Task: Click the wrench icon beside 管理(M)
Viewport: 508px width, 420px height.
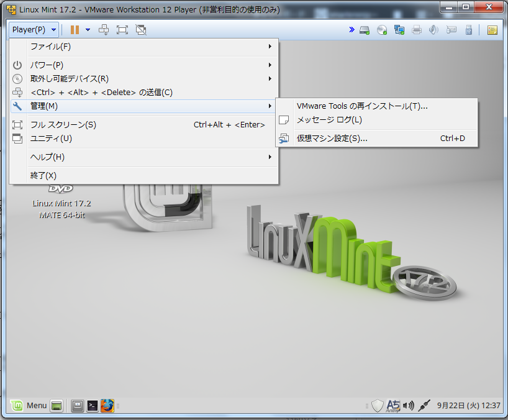Action: (17, 106)
